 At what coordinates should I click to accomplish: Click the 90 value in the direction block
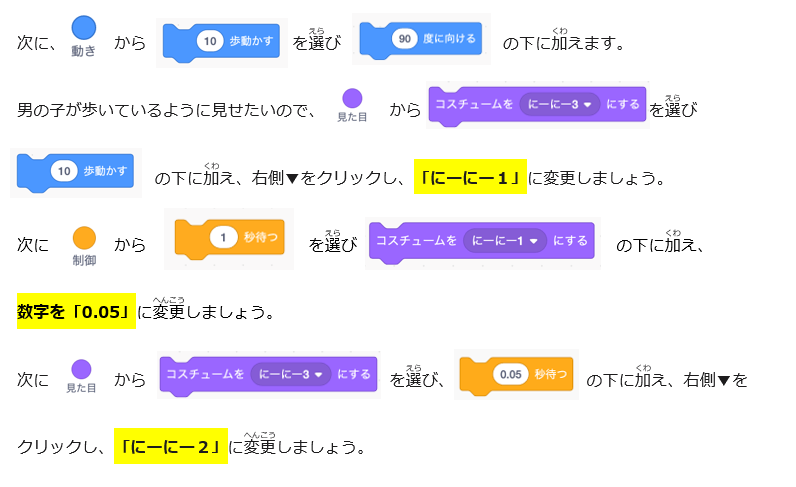(404, 39)
